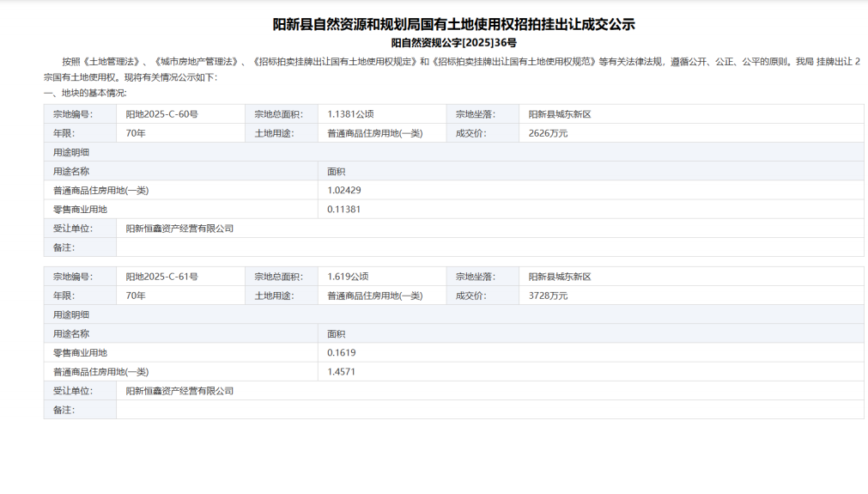
Task: Click the page title about land transfer results
Action: point(453,24)
